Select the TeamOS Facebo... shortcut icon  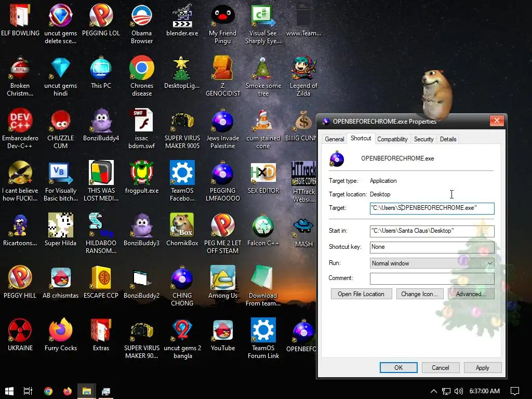point(182,181)
